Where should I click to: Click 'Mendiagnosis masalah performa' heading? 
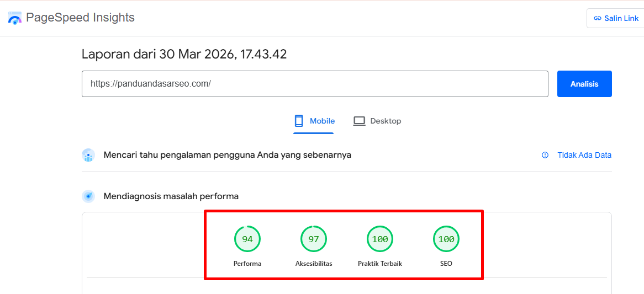point(171,196)
